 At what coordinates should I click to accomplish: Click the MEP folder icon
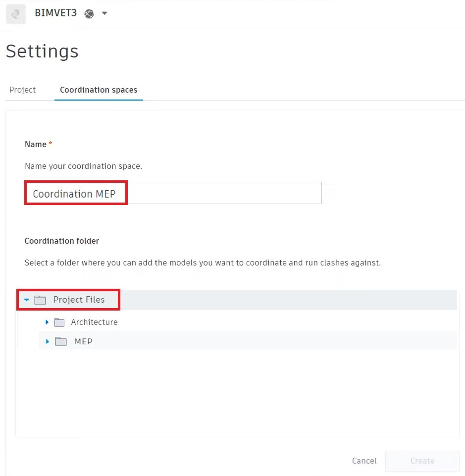pos(61,341)
